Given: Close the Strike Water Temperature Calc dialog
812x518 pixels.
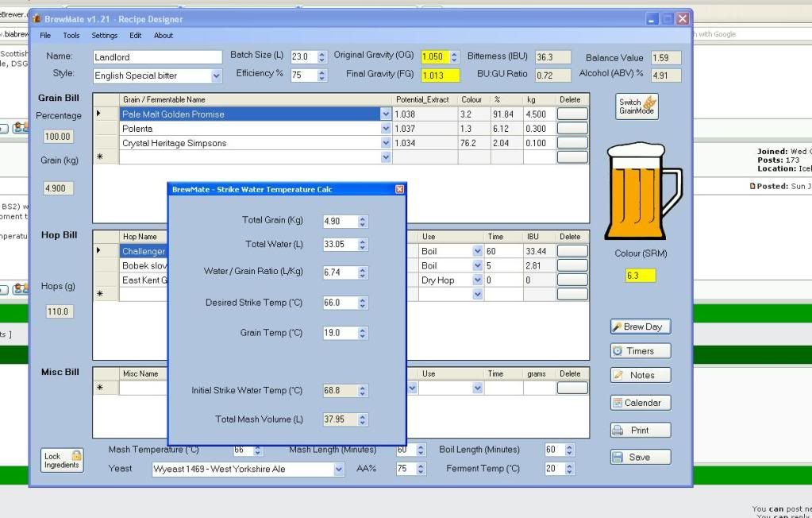Looking at the screenshot, I should [x=399, y=189].
